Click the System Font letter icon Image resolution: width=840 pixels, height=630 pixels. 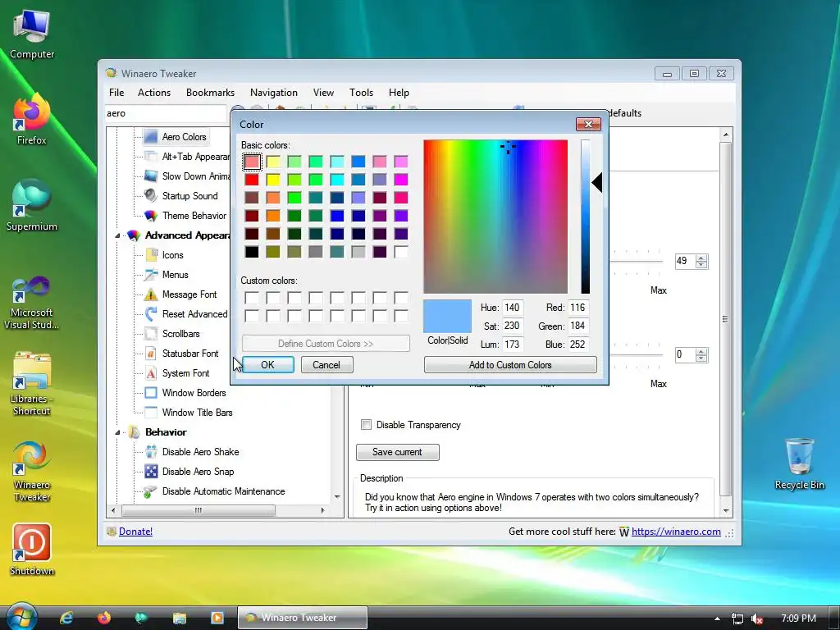[x=151, y=373]
